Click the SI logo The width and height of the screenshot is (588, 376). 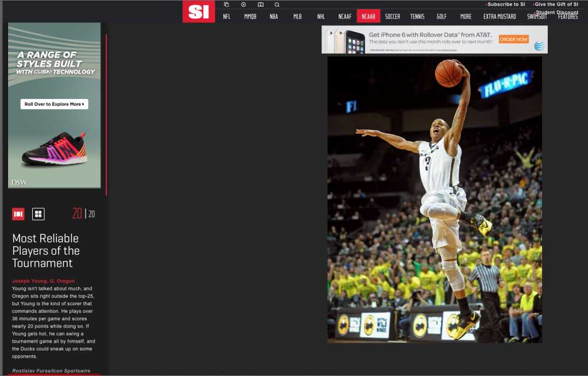point(199,11)
